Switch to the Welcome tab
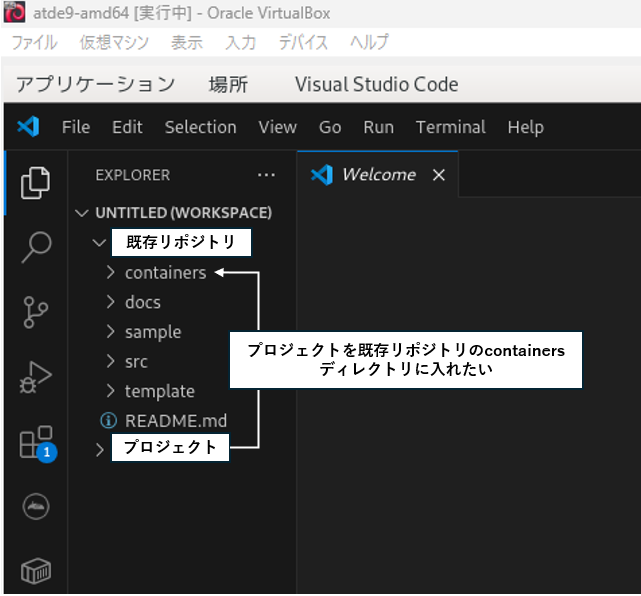Screen dimensions: 641x596 [x=377, y=175]
